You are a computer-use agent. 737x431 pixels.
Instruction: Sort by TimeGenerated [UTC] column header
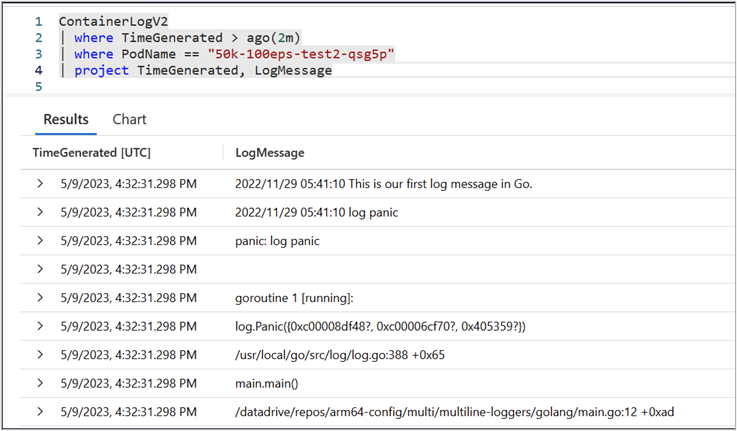(x=91, y=153)
